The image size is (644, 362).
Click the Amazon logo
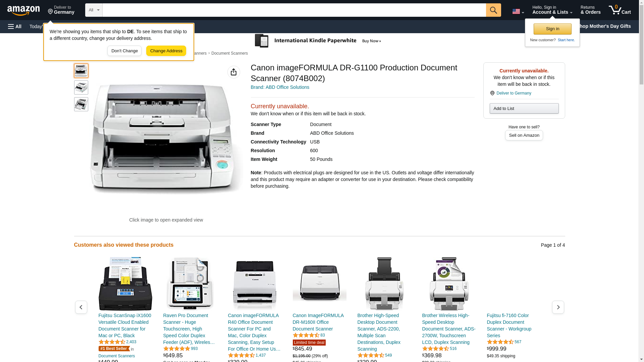[23, 10]
